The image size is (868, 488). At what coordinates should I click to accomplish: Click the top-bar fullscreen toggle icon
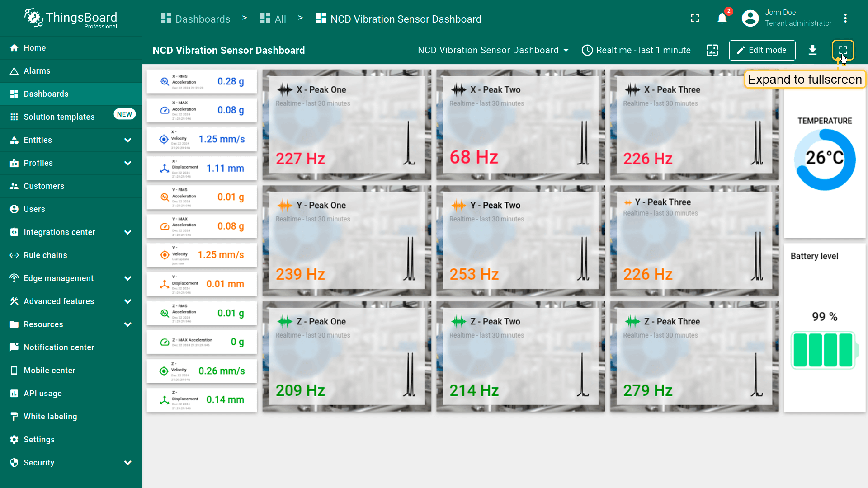click(695, 19)
